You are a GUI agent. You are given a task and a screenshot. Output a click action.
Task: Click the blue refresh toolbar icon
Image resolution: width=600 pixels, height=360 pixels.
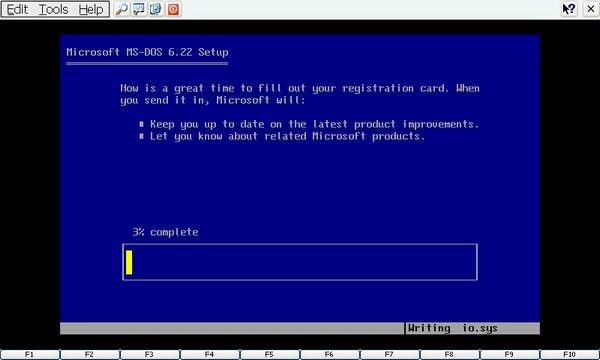coord(156,9)
